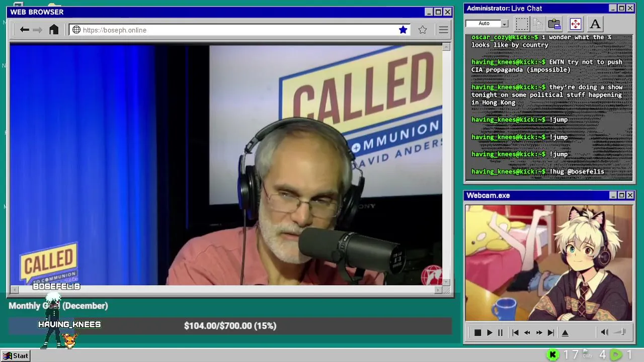Rewind in Webcam.exe
Viewport: 644px width, 362px height.
(x=527, y=332)
